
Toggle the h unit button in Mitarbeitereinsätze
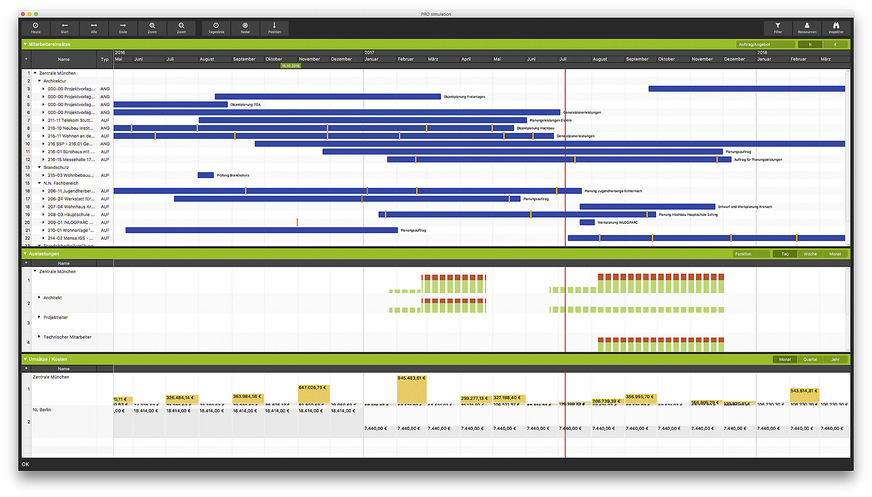tap(809, 45)
